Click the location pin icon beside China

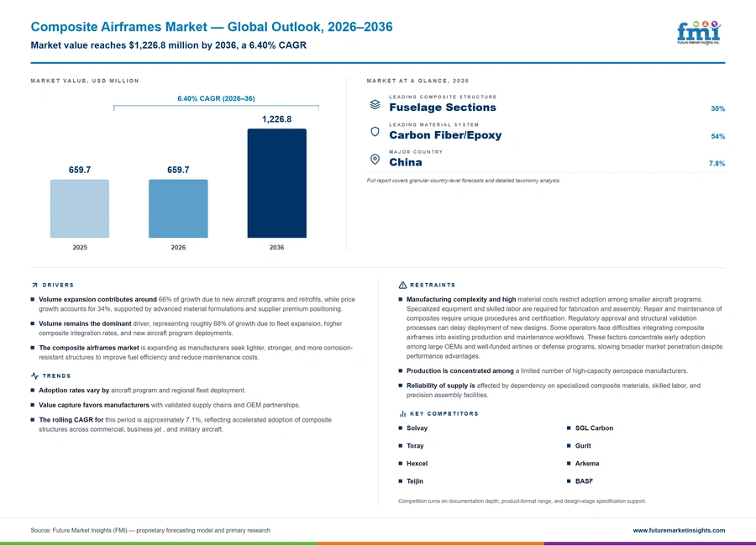coord(375,159)
